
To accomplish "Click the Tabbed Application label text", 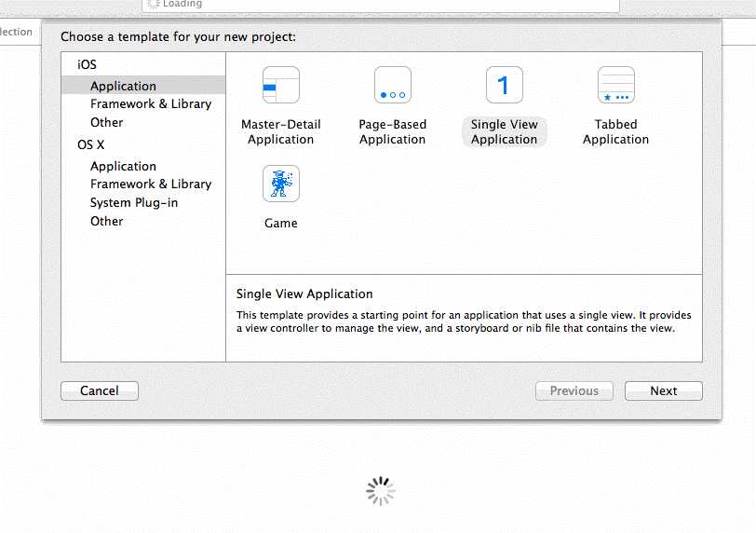I will point(615,131).
